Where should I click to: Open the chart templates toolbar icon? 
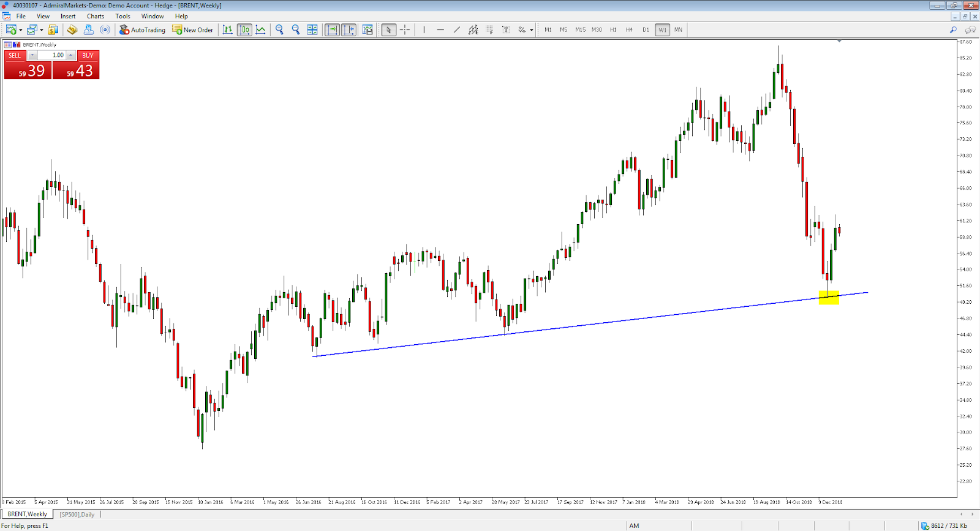point(367,29)
